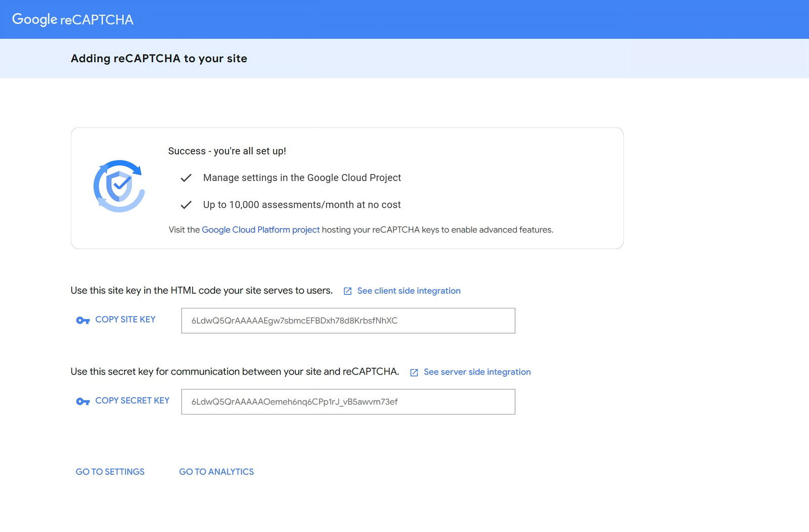This screenshot has width=809, height=532.
Task: Click checkmark next to 10,000 assessments line
Action: [x=186, y=205]
